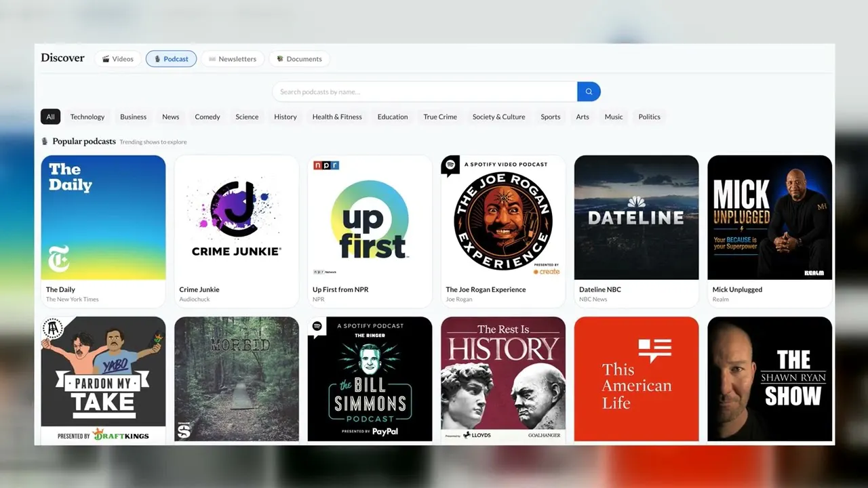Open The Bill Simmons Podcast cover
Viewport: 868px width, 488px height.
click(370, 379)
